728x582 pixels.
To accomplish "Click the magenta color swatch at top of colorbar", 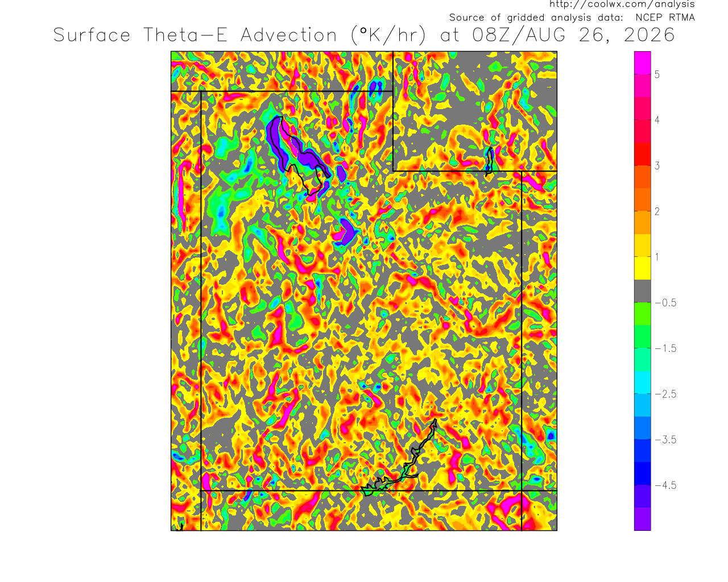I will point(643,63).
